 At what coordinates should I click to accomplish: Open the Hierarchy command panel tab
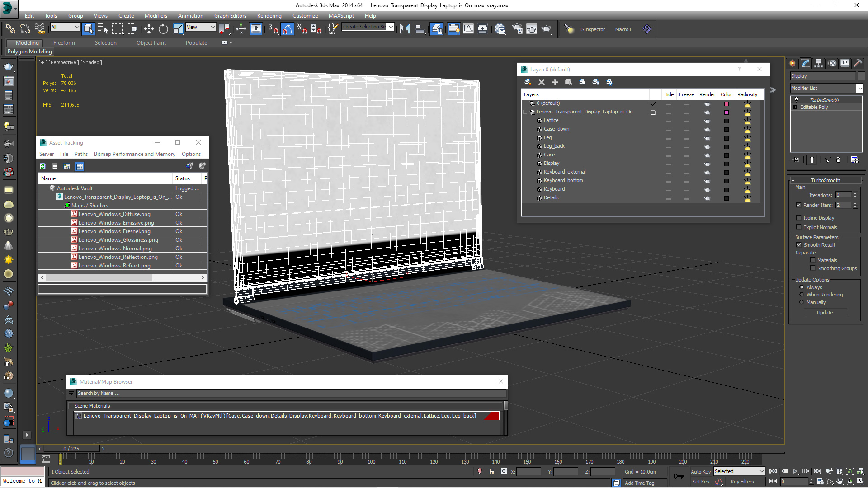click(818, 63)
